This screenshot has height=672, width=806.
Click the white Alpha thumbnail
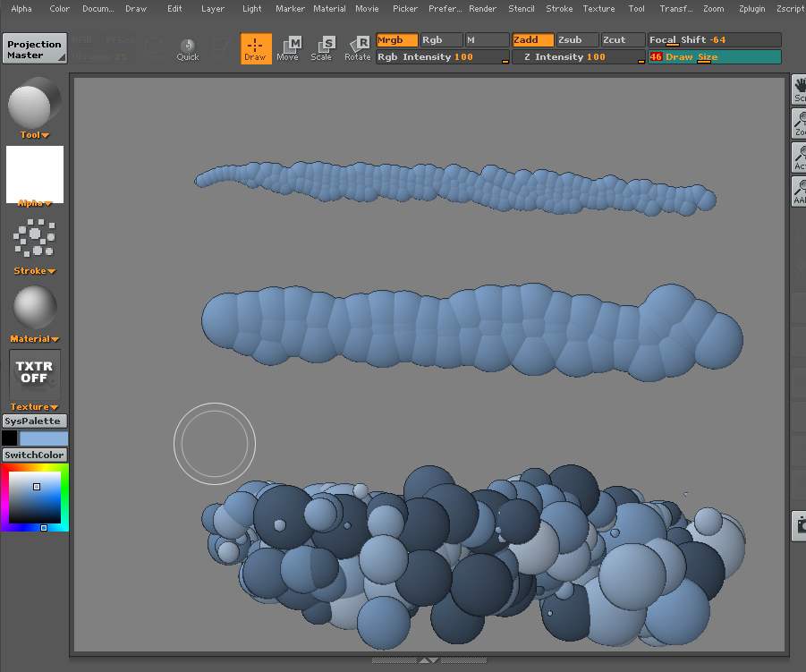[x=35, y=174]
